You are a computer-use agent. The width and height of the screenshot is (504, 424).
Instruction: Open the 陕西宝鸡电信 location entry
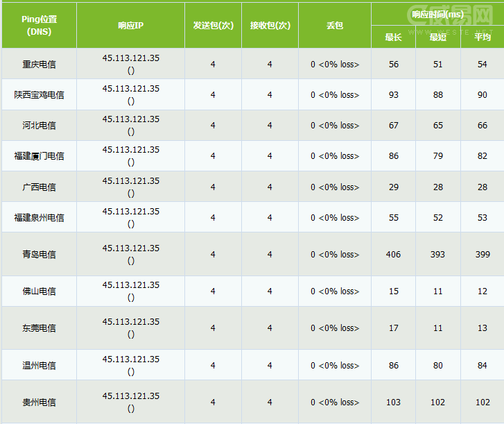[39, 95]
